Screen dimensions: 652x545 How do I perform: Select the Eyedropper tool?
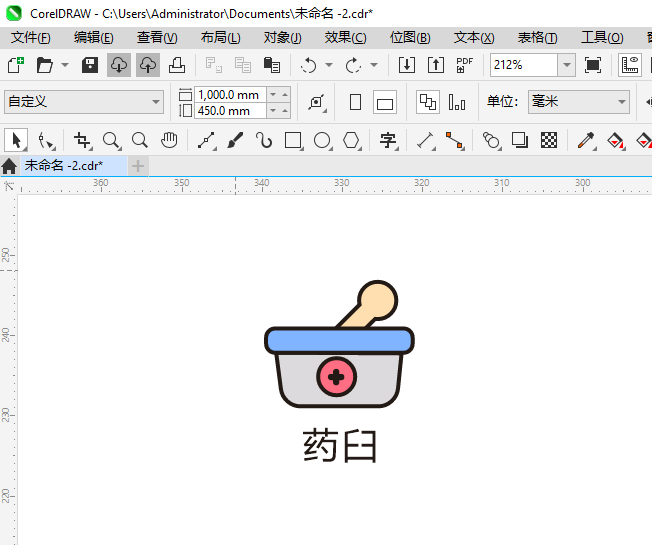click(x=585, y=140)
